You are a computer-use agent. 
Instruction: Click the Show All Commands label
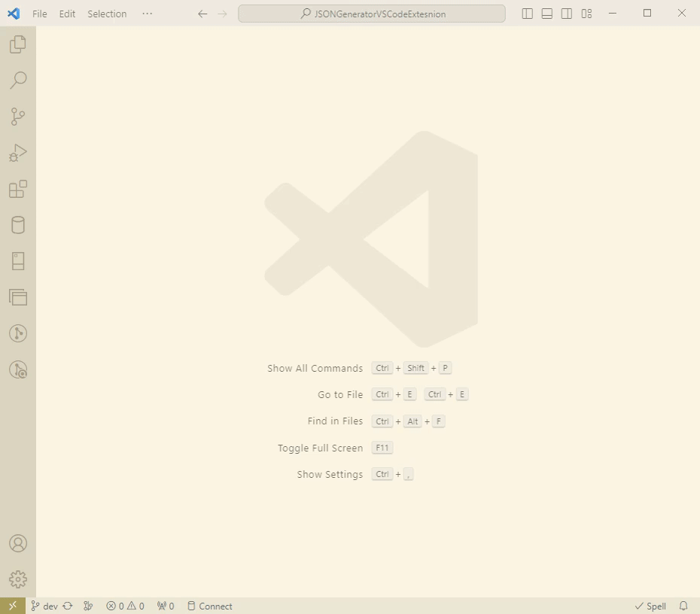315,368
